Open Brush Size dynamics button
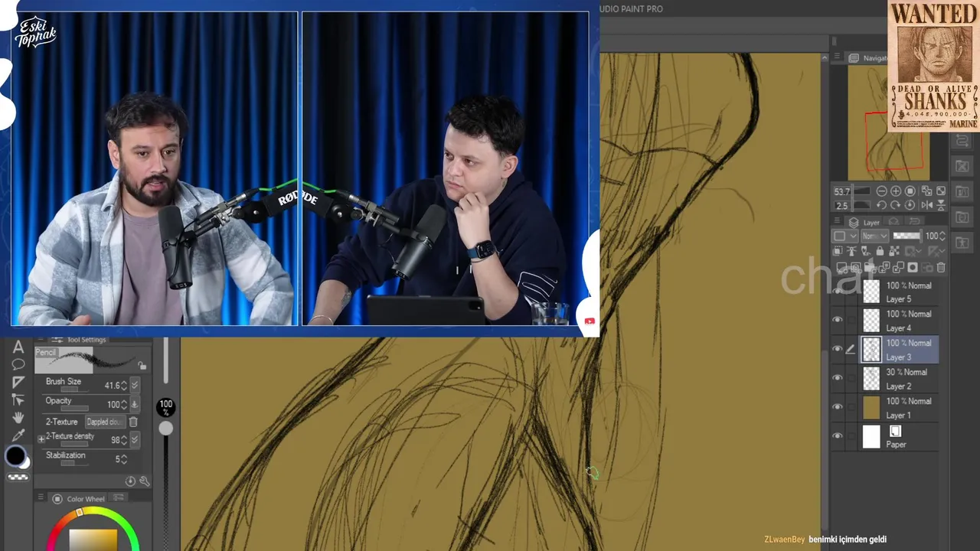Image resolution: width=980 pixels, height=551 pixels. [x=135, y=385]
